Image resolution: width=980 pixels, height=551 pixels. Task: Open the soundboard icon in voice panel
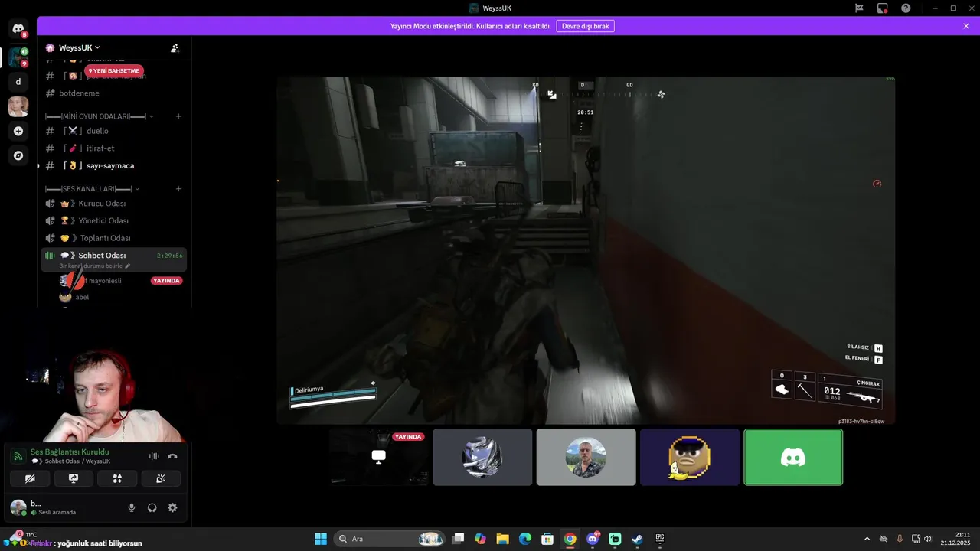click(161, 478)
